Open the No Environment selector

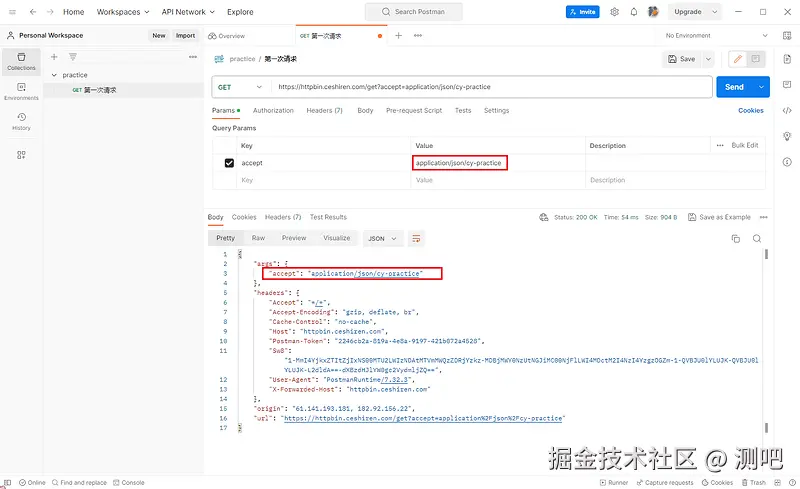pos(716,35)
